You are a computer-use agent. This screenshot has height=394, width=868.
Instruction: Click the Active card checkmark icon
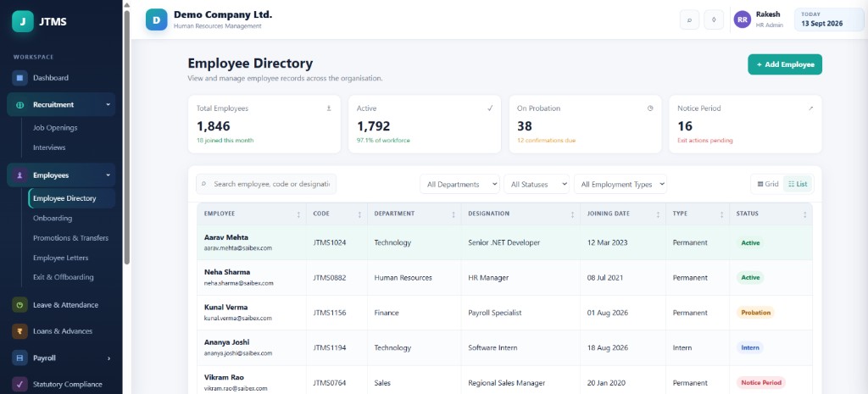pos(490,108)
